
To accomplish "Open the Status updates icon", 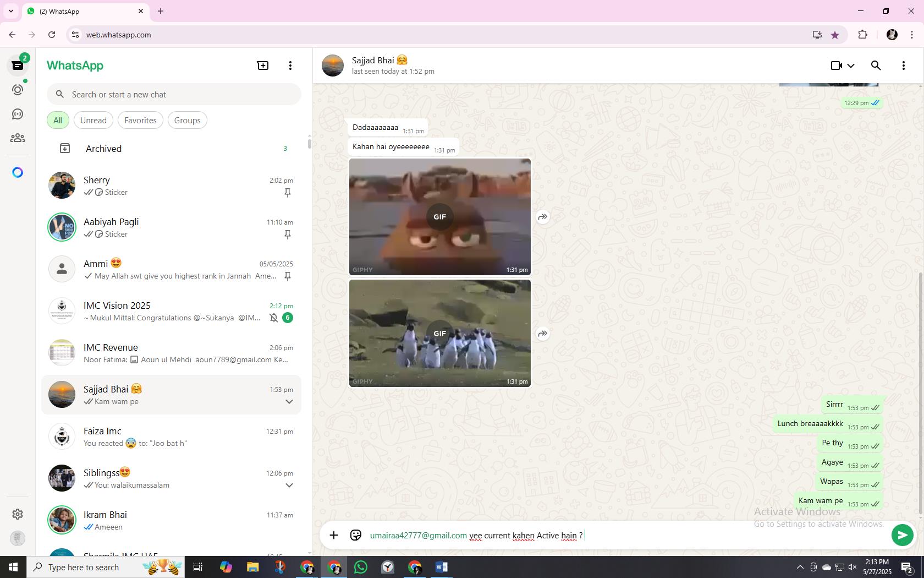I will pyautogui.click(x=18, y=90).
